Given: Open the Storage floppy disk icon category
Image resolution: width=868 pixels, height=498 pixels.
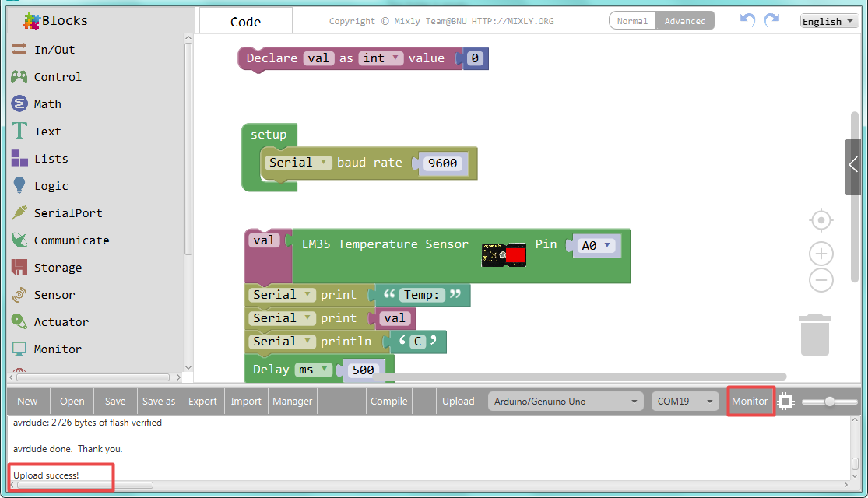Looking at the screenshot, I should 19,267.
